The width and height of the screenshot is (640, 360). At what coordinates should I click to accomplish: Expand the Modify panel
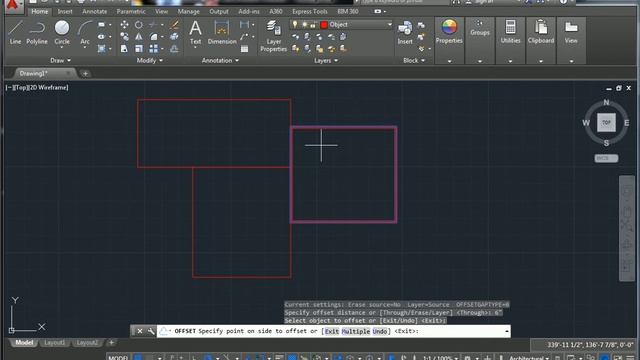[149, 60]
